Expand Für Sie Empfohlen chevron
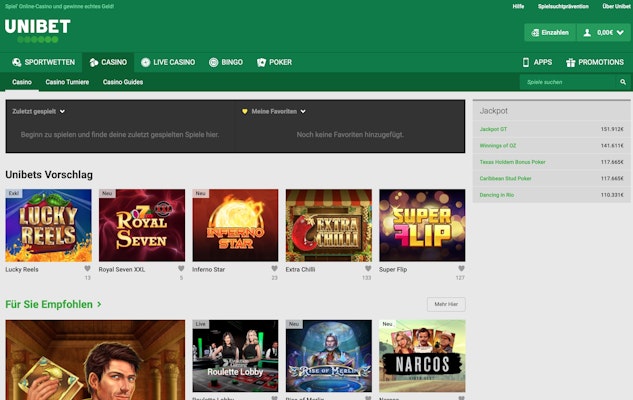This screenshot has height=400, width=633. pyautogui.click(x=99, y=304)
